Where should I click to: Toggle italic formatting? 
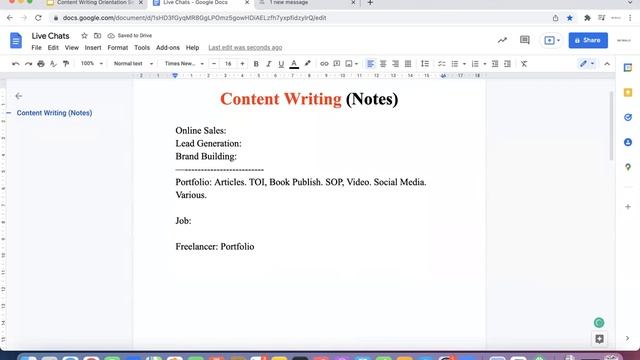click(269, 64)
